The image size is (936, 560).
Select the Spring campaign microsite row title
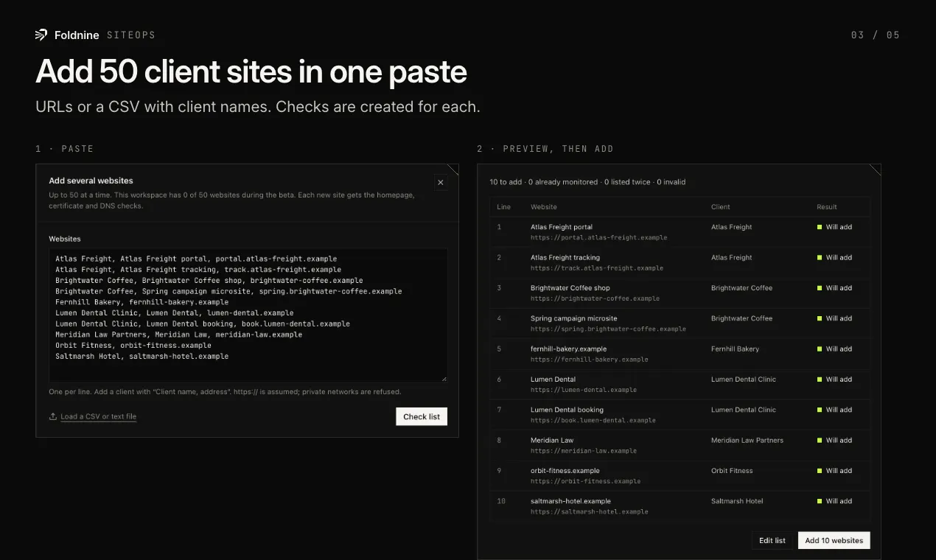tap(574, 318)
